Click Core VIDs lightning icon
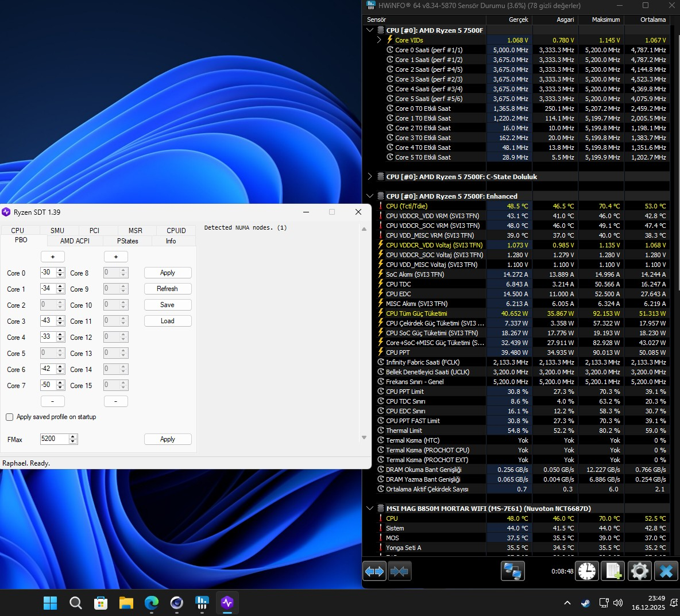Image resolution: width=680 pixels, height=616 pixels. [389, 40]
